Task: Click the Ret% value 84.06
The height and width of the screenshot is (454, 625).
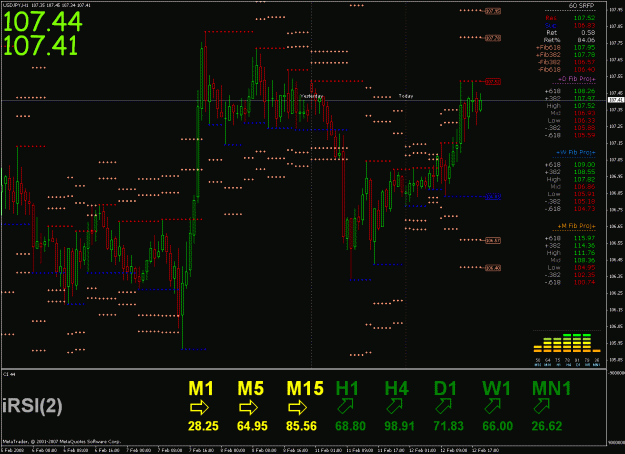Action: pos(586,40)
